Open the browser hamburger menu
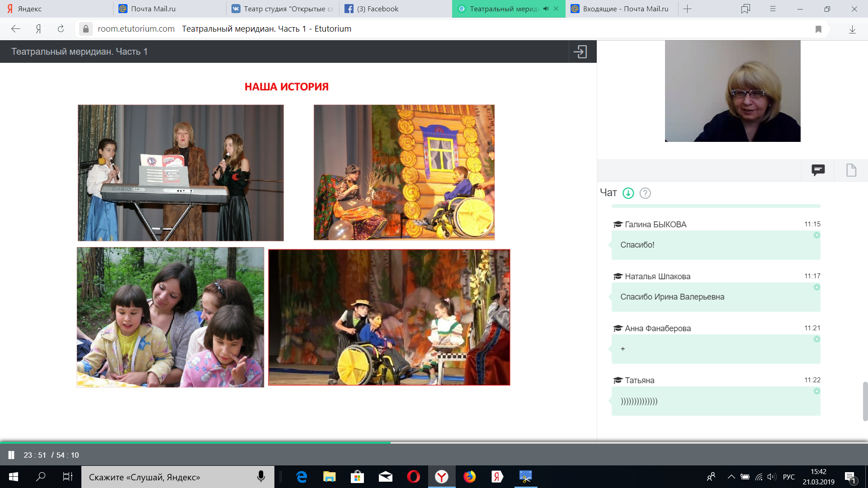This screenshot has height=488, width=868. 773,9
